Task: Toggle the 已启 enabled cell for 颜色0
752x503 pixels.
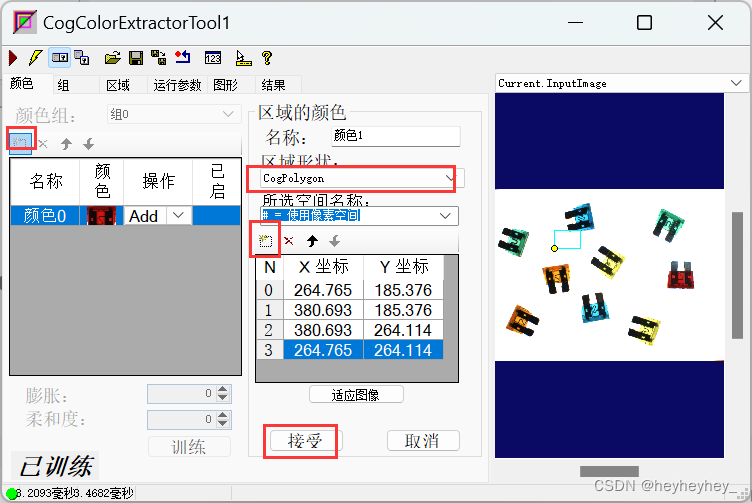Action: (x=216, y=216)
